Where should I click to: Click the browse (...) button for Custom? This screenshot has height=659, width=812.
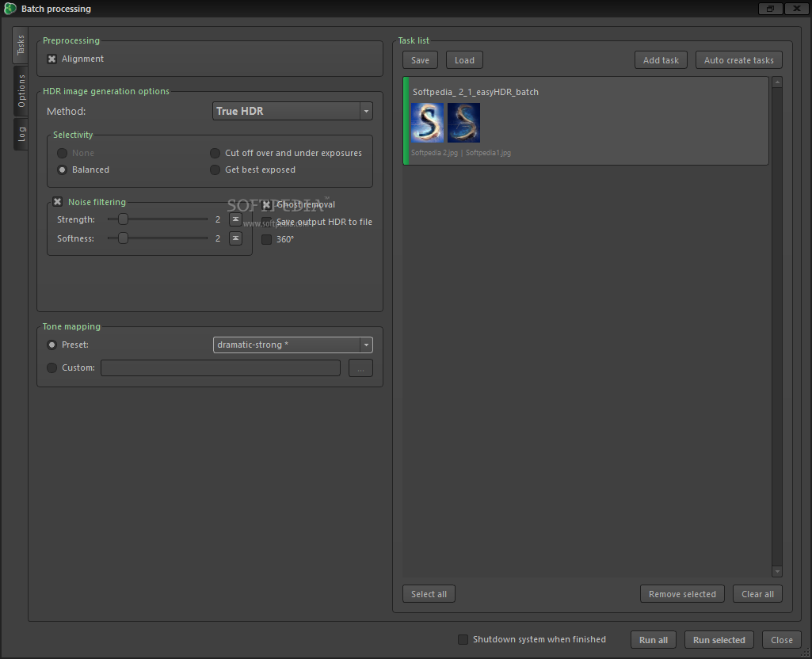pyautogui.click(x=361, y=368)
